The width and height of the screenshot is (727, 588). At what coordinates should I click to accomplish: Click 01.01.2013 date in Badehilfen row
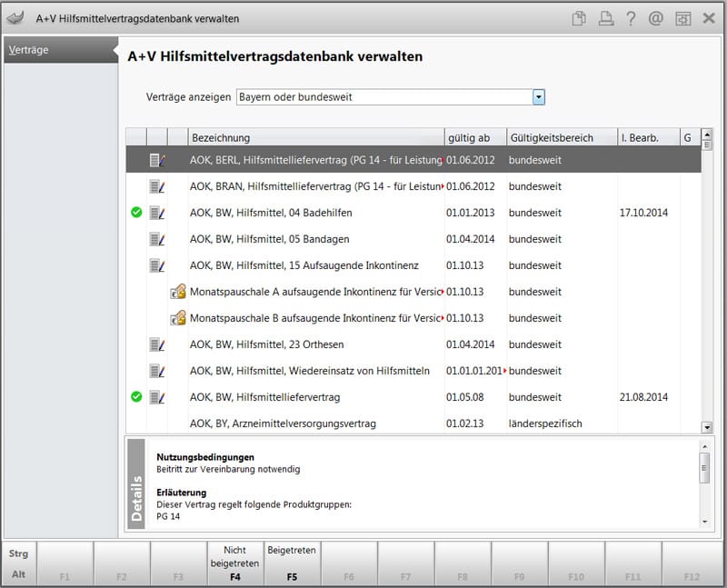tap(470, 213)
